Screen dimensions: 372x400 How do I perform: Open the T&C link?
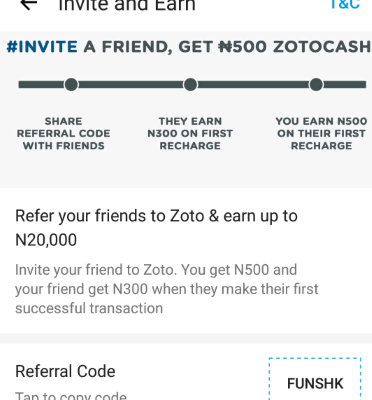[345, 4]
